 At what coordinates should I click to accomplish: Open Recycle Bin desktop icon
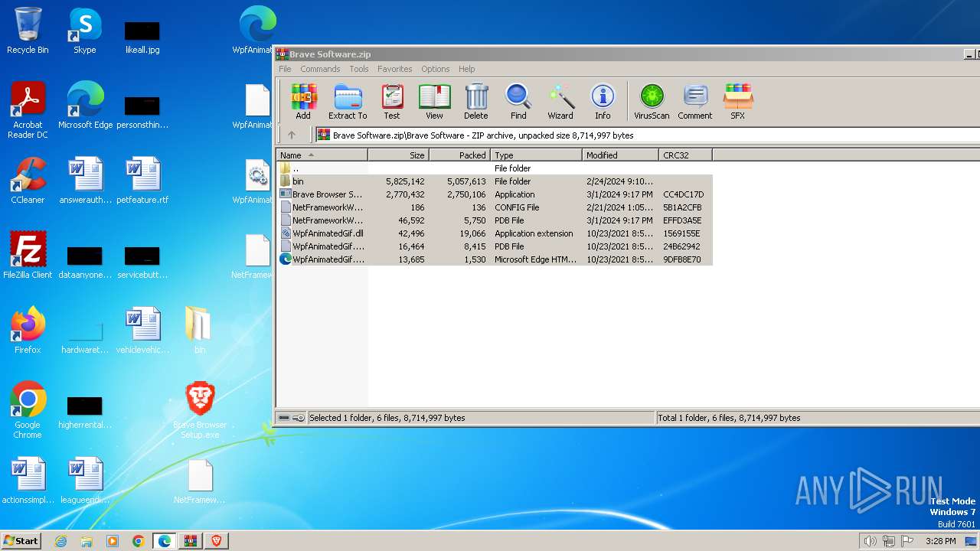28,31
